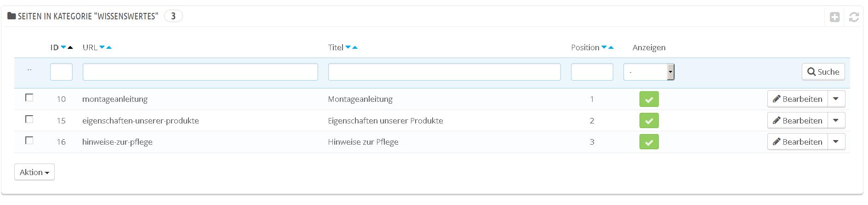
Task: Check the eigenschaften-unserer-produkte row checkbox
Action: tap(29, 119)
